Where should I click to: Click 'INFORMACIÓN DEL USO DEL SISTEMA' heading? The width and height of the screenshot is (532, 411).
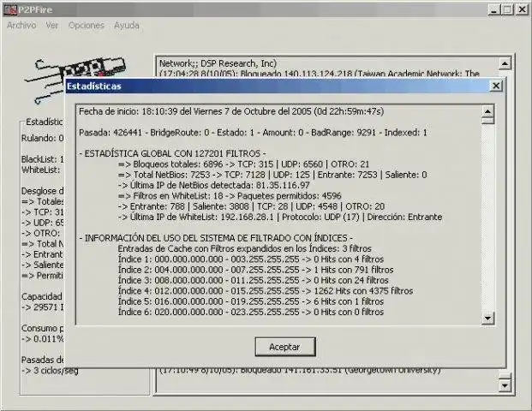pos(216,238)
